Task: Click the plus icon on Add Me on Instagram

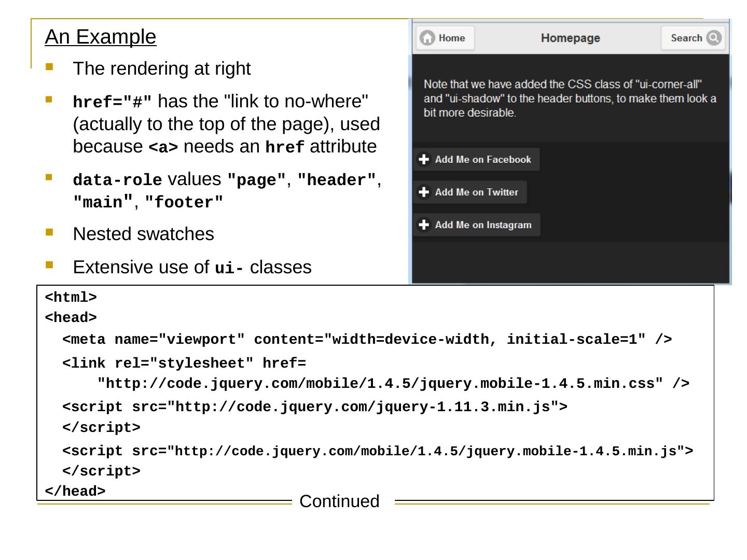Action: (424, 225)
